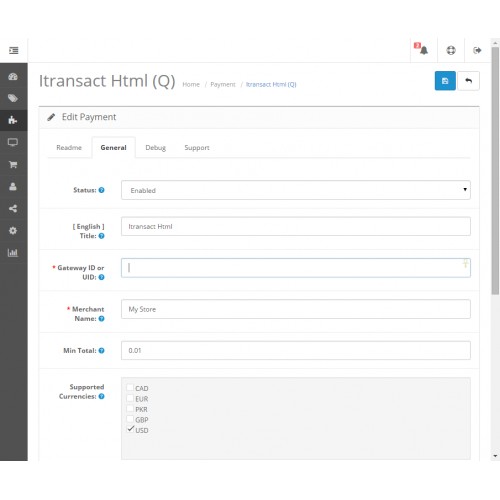The height and width of the screenshot is (500, 500).
Task: Switch to the Readme tab
Action: click(69, 147)
